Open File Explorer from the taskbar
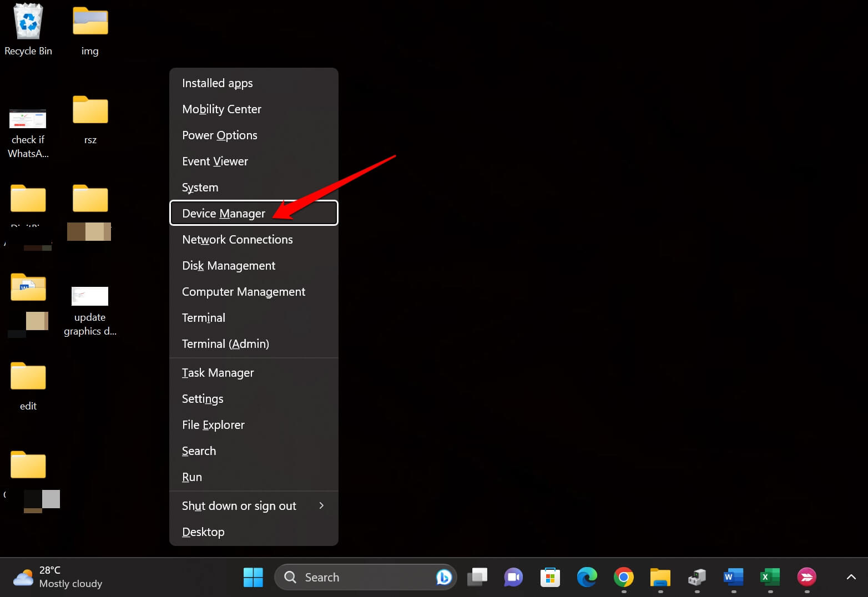The image size is (868, 597). point(660,577)
